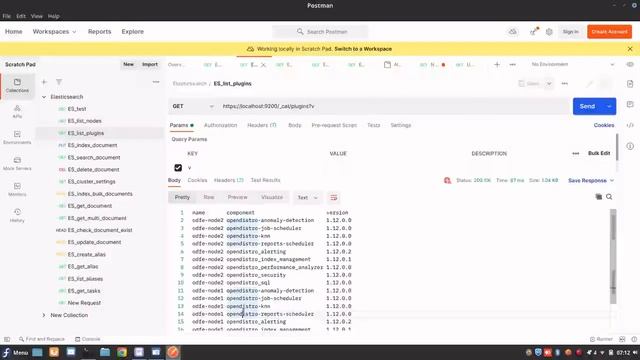Screen dimensions: 640x360
Task: Uncheck the 'v' query param checkbox
Action: click(178, 168)
